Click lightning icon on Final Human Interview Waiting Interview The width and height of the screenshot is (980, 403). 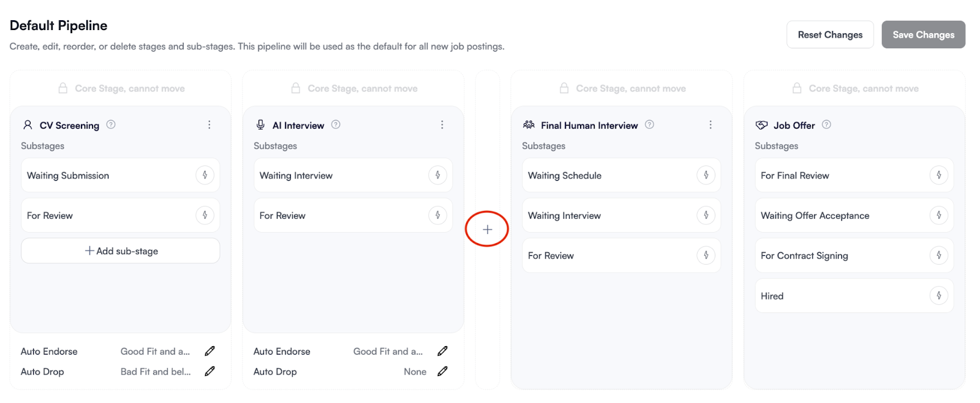pos(706,215)
